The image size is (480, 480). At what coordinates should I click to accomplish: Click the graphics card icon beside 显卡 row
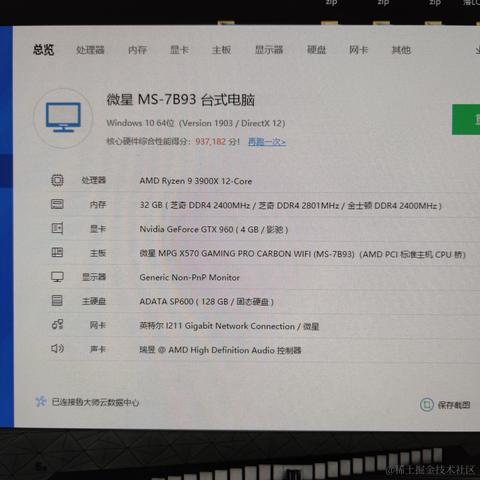pyautogui.click(x=57, y=228)
